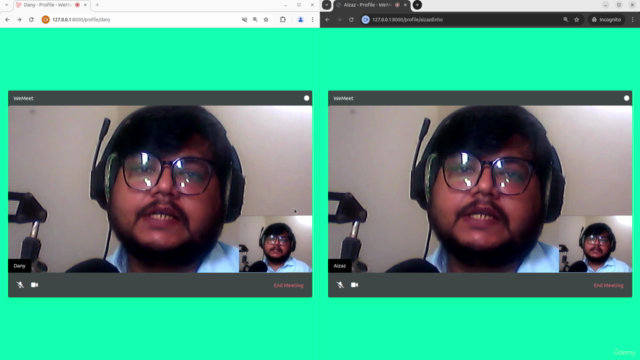Reload the Aizaz profile page
This screenshot has width=640, height=360.
pyautogui.click(x=351, y=20)
